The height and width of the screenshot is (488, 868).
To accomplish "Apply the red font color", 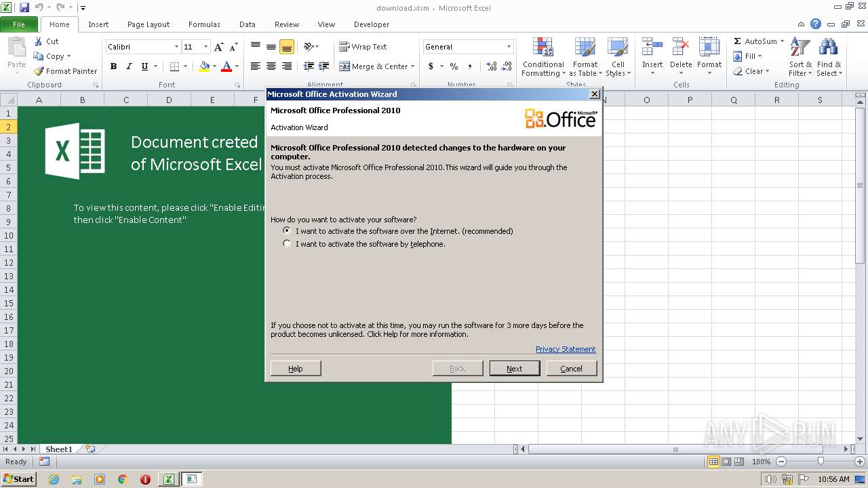I will point(226,66).
